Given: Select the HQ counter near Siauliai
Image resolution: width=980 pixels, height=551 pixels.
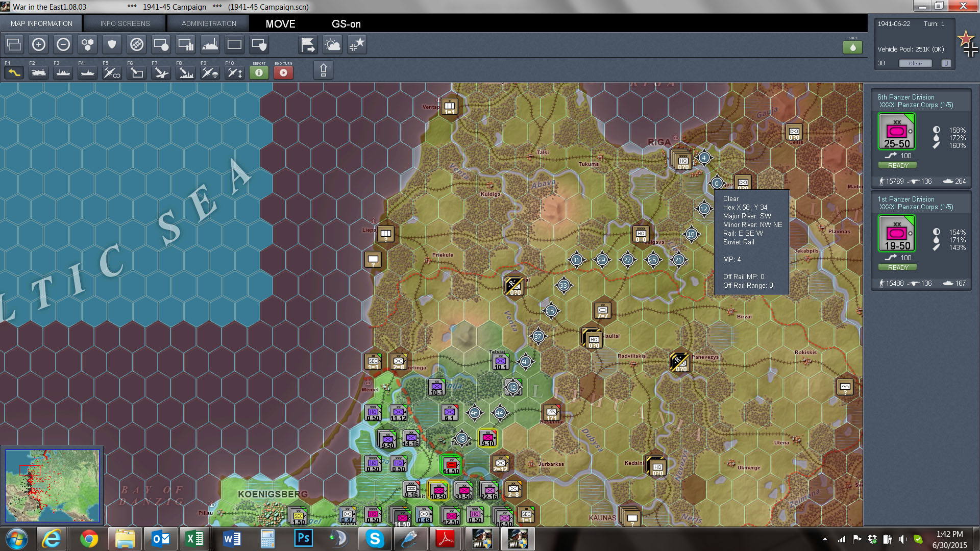Looking at the screenshot, I should (x=593, y=338).
